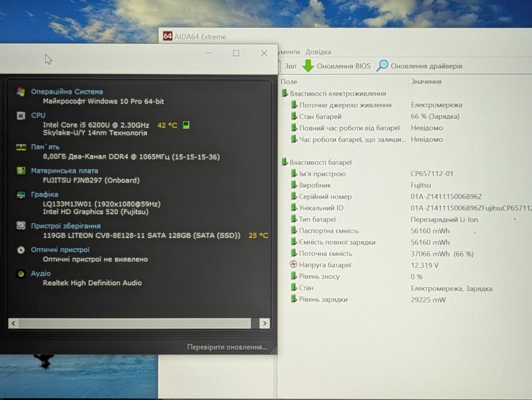This screenshot has width=532, height=400.
Task: Click the AIDA64 Extreme title icon
Action: [168, 36]
